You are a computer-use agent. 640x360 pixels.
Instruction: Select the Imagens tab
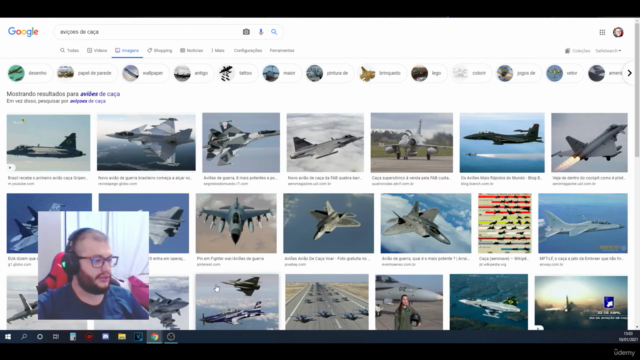[x=127, y=51]
